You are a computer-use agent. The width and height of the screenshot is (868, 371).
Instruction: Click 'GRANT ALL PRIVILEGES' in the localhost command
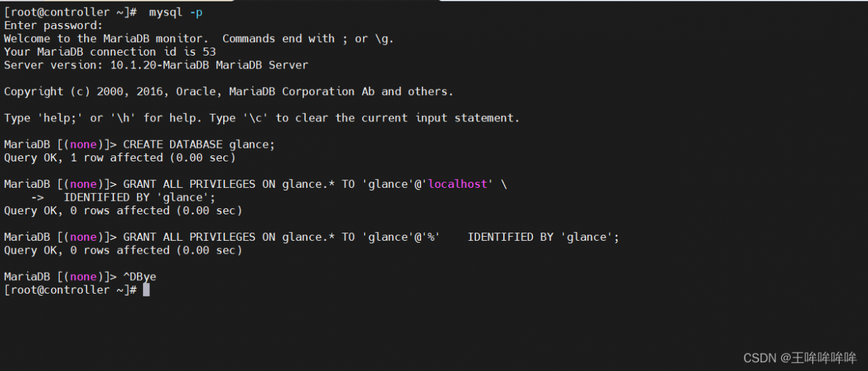(189, 184)
